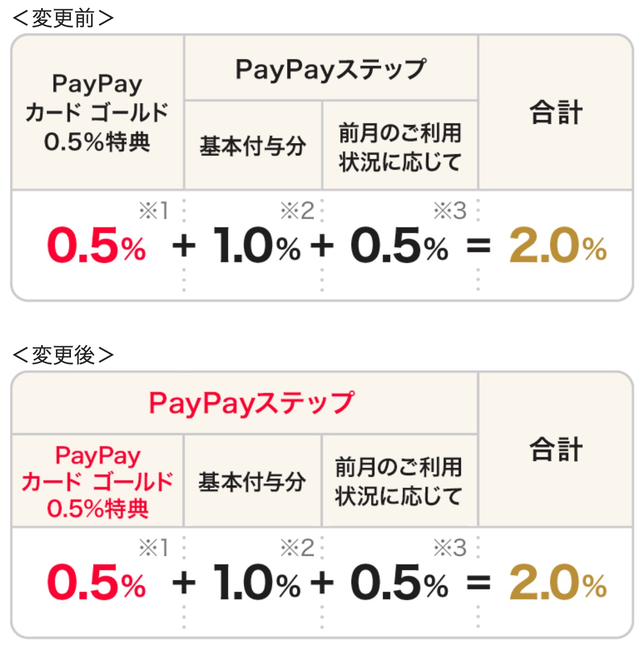Click 合計 header in top table
The height and width of the screenshot is (655, 644).
[x=556, y=113]
